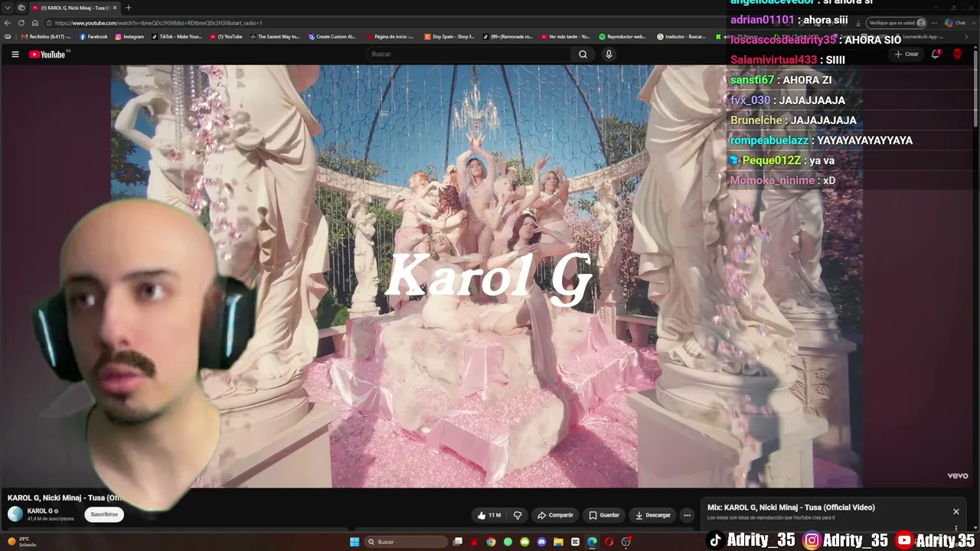Open the Create Custom AI bookmark
The height and width of the screenshot is (551, 980).
click(x=332, y=37)
